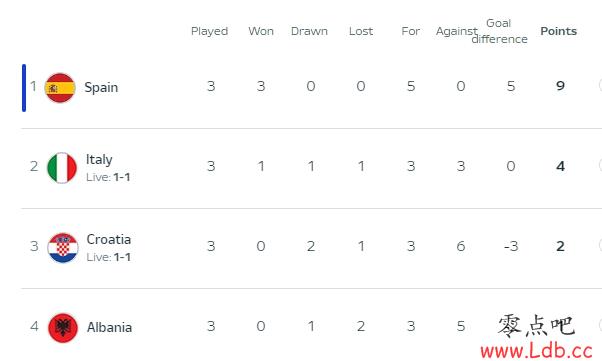Screen dimensions: 602x361
Task: Select the Won column header
Action: click(x=261, y=31)
